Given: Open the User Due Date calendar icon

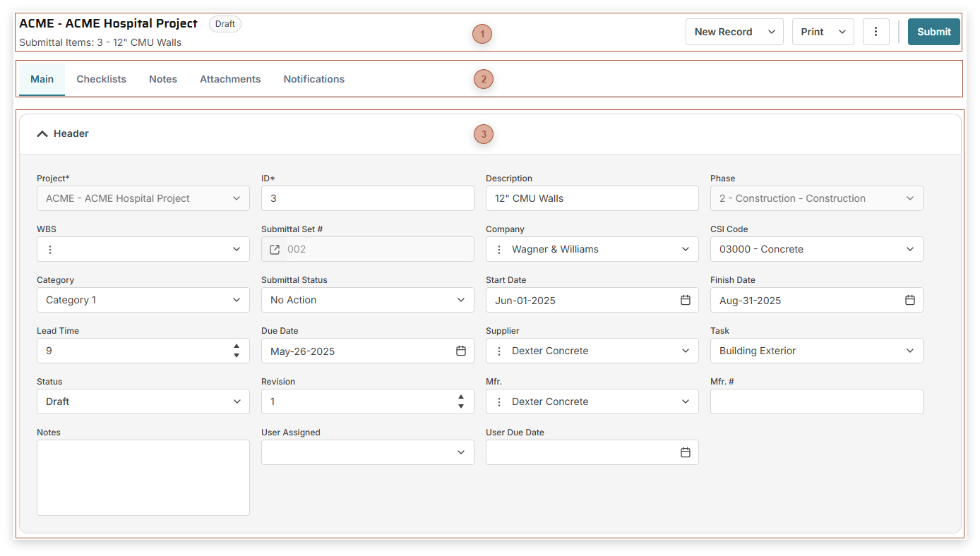Looking at the screenshot, I should [685, 452].
